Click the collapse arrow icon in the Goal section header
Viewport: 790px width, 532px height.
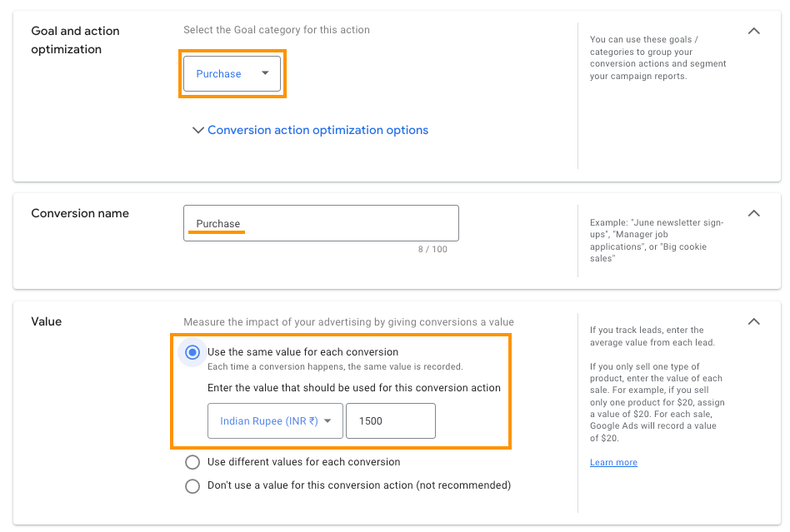[753, 31]
